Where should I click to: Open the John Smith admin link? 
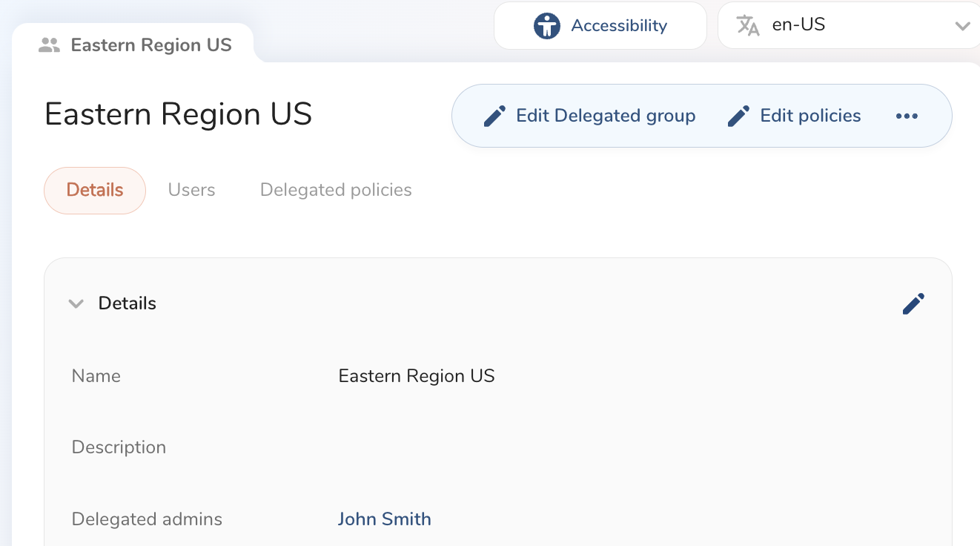click(384, 519)
